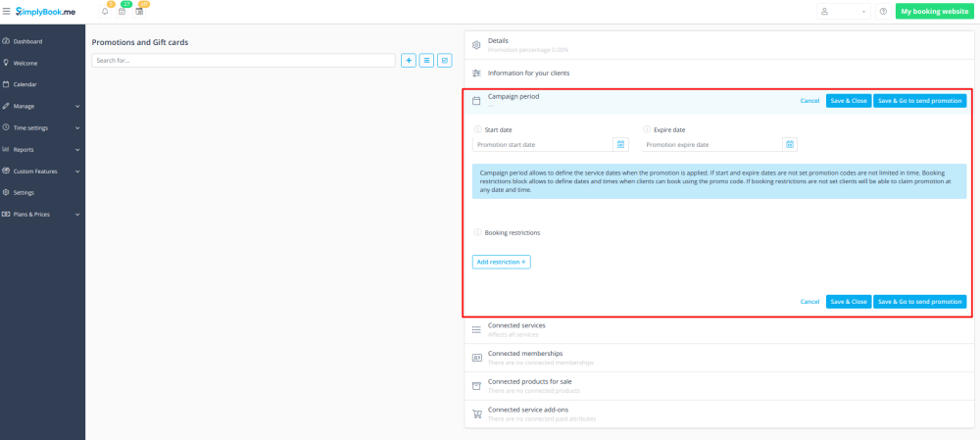The width and height of the screenshot is (980, 440).
Task: Open the user account dropdown
Action: point(844,11)
